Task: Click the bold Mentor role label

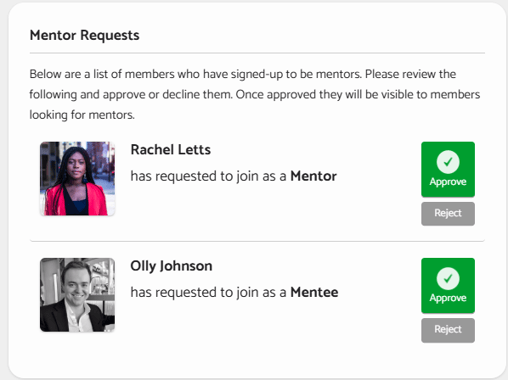Action: pyautogui.click(x=313, y=176)
